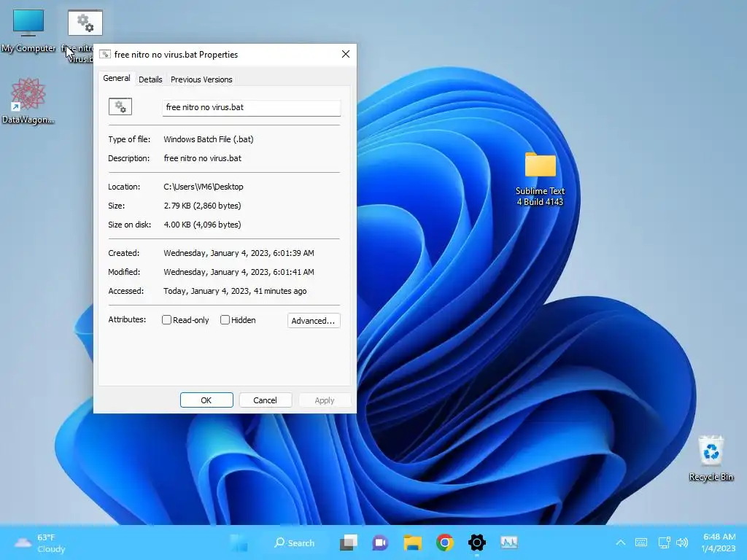Select the free nitro batch file desktop icon
747x560 pixels.
click(85, 23)
